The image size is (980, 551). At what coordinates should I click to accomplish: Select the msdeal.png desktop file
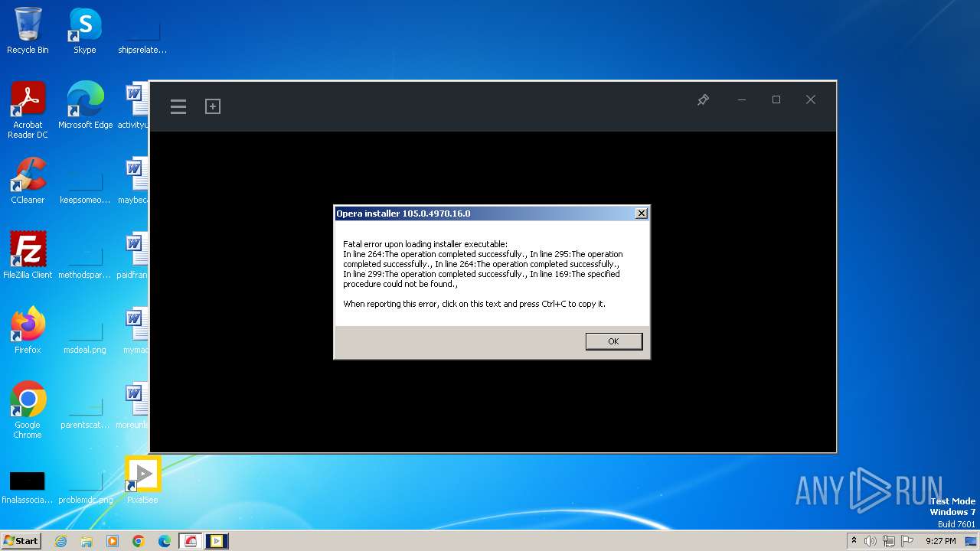pos(85,337)
